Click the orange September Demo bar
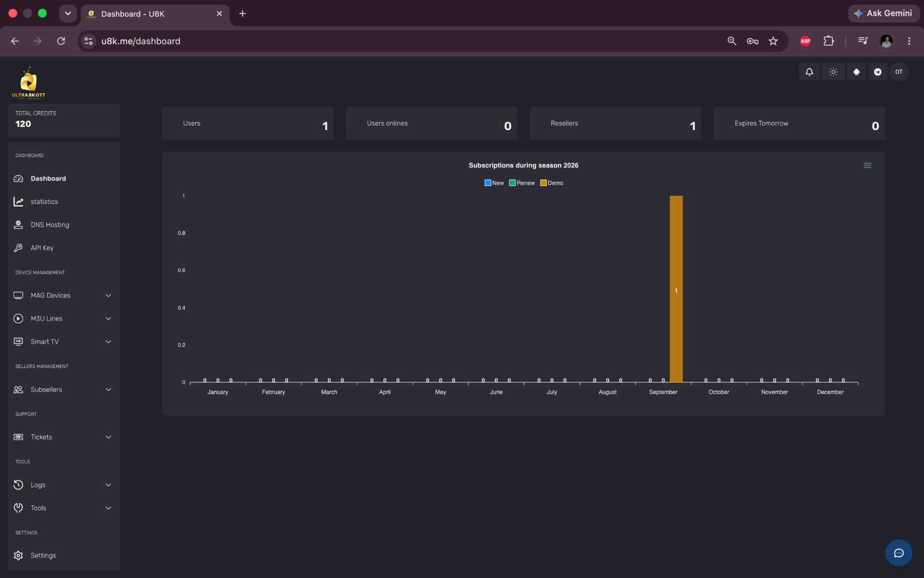The width and height of the screenshot is (924, 578). (x=676, y=289)
